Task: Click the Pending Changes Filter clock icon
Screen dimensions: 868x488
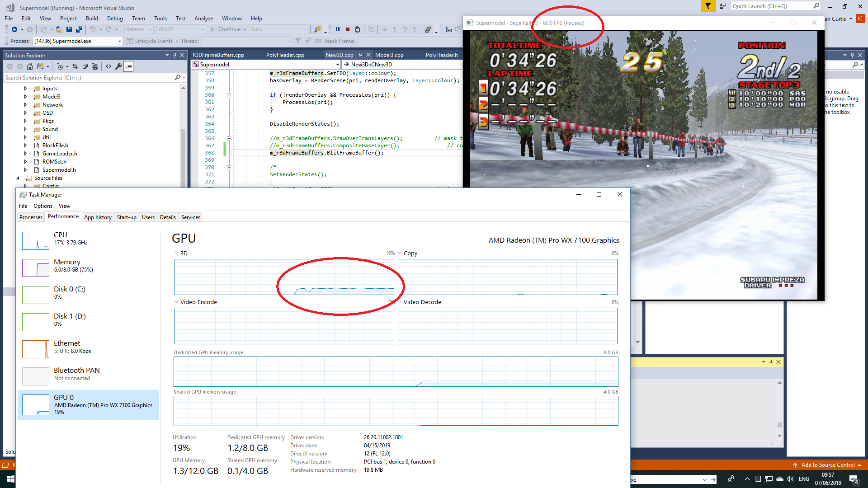Action: tap(60, 66)
